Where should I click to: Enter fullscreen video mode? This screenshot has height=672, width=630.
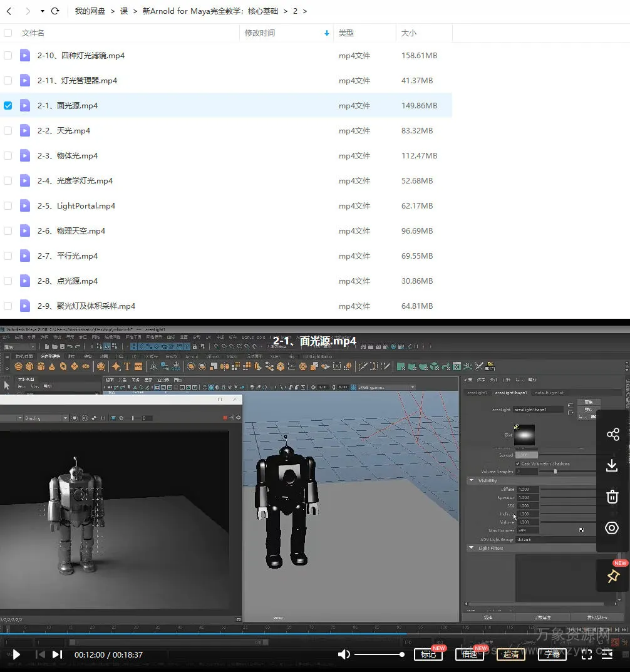[587, 654]
